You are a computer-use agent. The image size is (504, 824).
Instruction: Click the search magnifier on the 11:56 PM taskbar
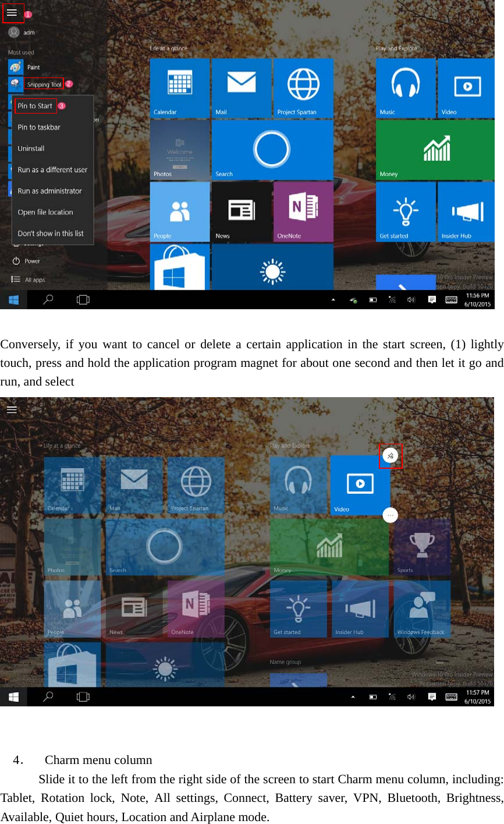pos(48,299)
